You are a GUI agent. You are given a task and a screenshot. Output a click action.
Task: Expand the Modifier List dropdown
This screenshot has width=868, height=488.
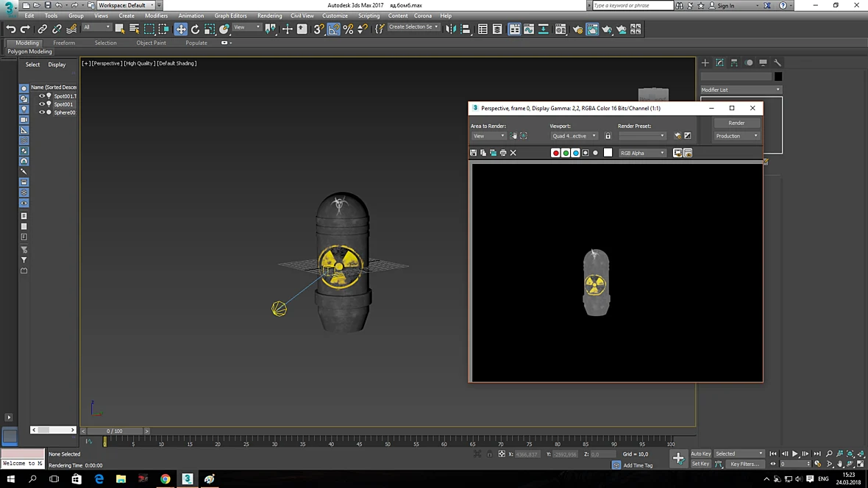[x=741, y=90]
